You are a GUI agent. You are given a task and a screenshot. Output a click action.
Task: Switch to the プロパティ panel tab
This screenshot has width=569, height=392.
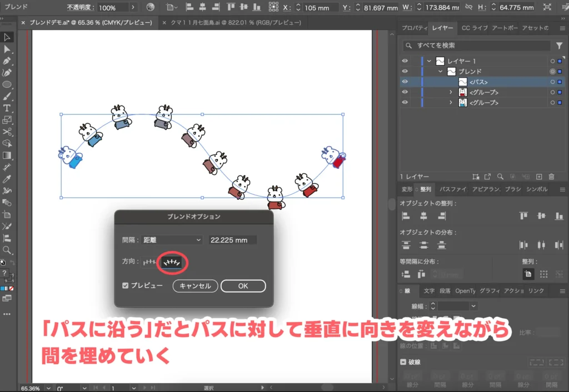pos(413,28)
